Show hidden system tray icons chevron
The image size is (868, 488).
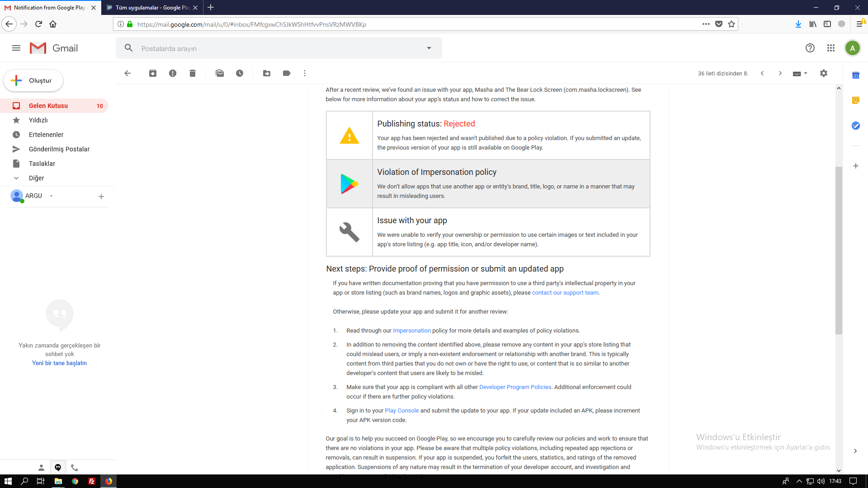click(799, 481)
